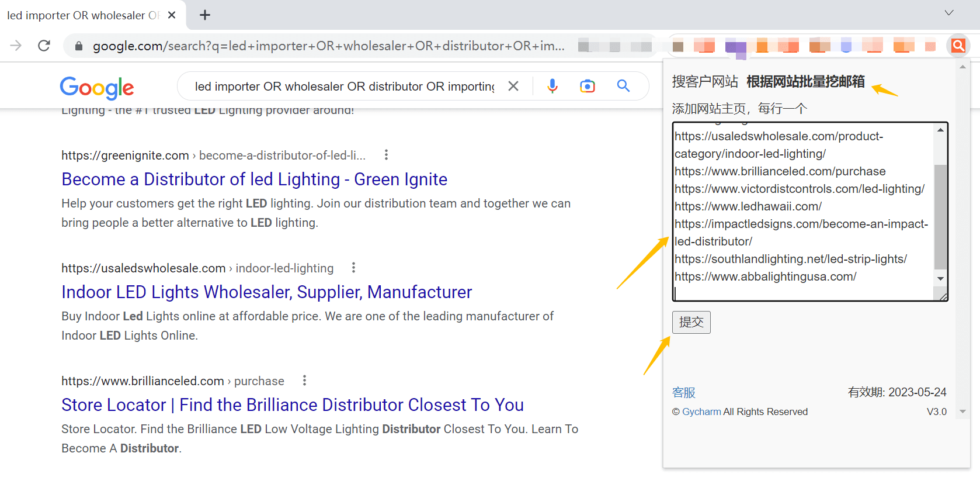
Task: Click the textarea resize handle
Action: pyautogui.click(x=943, y=296)
